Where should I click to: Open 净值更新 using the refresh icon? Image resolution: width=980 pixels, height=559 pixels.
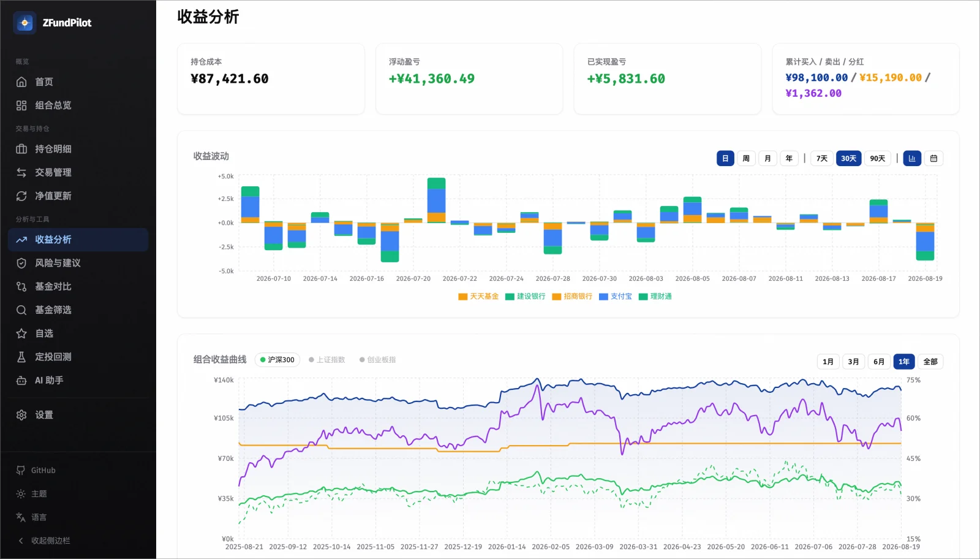[21, 196]
